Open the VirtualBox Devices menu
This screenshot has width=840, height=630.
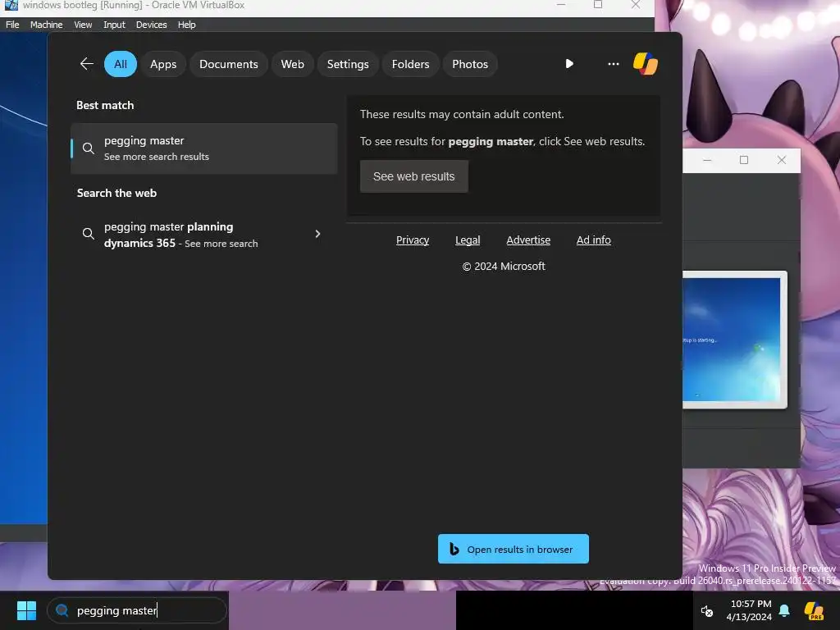[x=152, y=25]
